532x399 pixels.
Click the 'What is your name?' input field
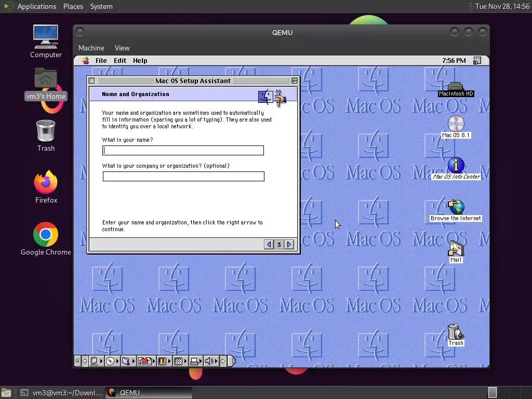(x=183, y=150)
